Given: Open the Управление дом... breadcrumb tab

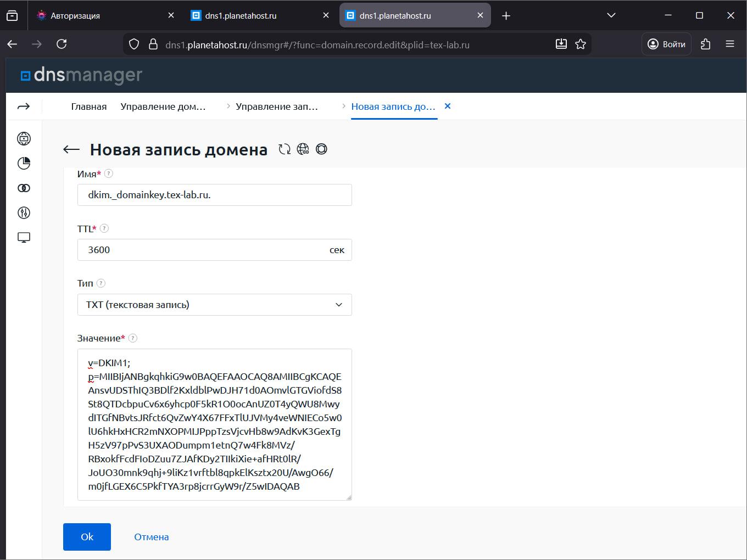Looking at the screenshot, I should (x=164, y=106).
